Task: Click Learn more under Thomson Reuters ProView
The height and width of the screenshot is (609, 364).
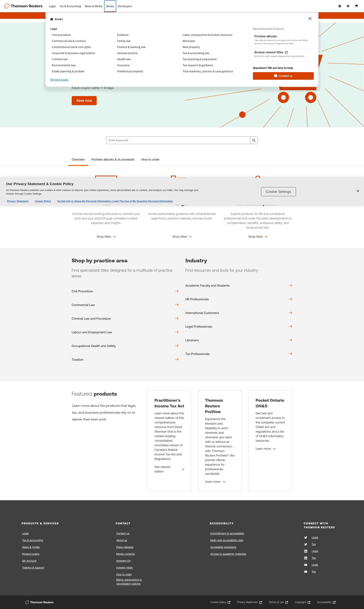Action: 215,482
